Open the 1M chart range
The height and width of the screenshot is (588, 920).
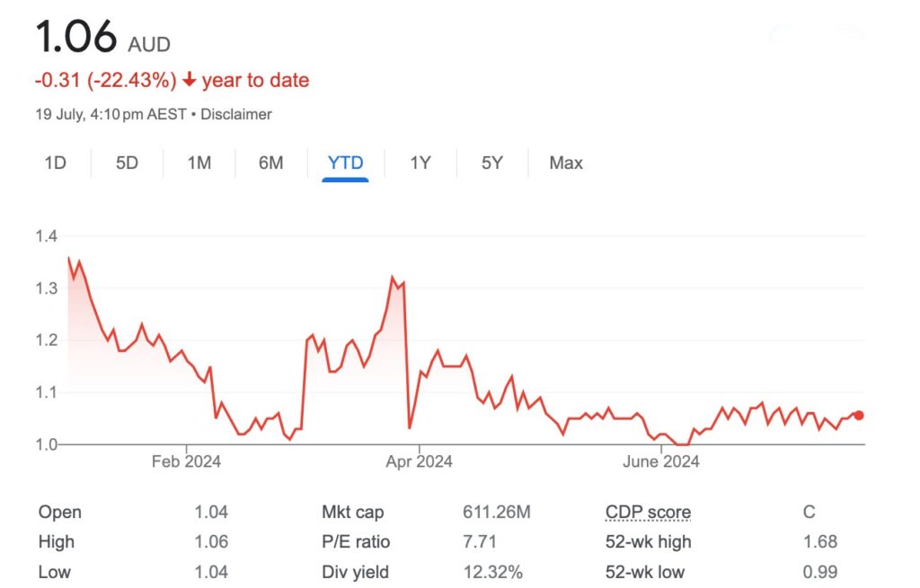(x=199, y=162)
